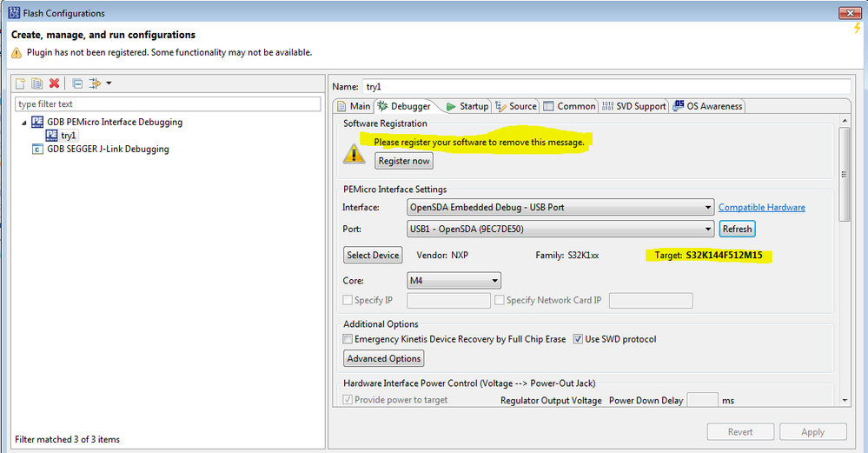Click the Flash Configurations title bar icon
Image resolution: width=868 pixels, height=453 pixels.
click(14, 13)
